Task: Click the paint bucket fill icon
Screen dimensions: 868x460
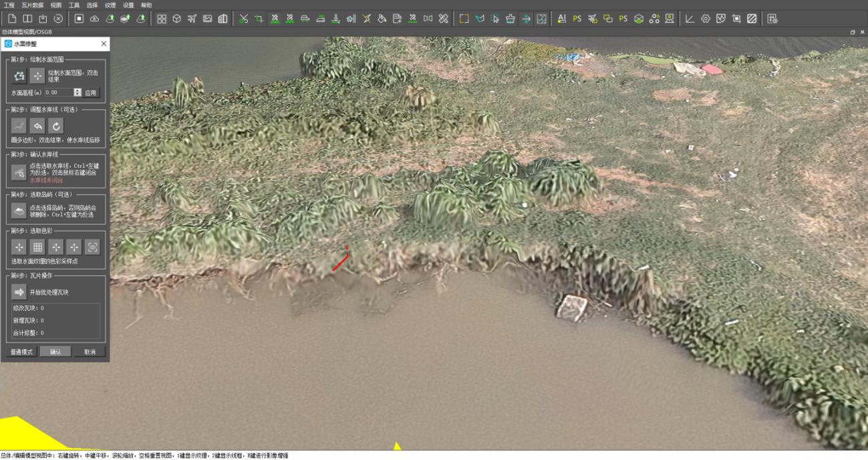Action: (382, 19)
